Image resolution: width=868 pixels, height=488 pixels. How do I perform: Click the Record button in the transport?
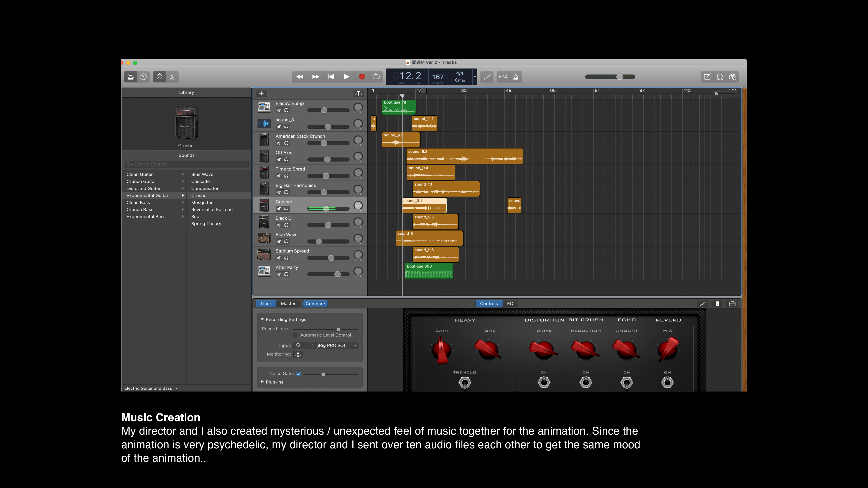362,77
